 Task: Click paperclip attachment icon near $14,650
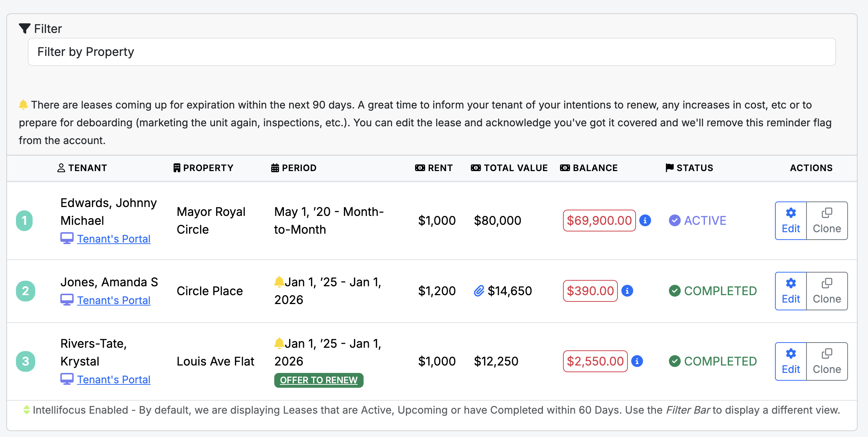click(479, 291)
